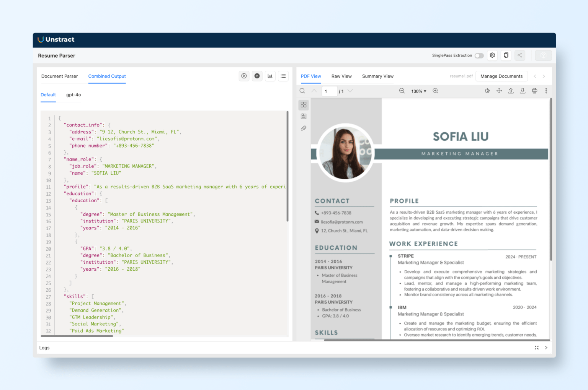Open the list view icon
The height and width of the screenshot is (390, 588).
pyautogui.click(x=283, y=76)
